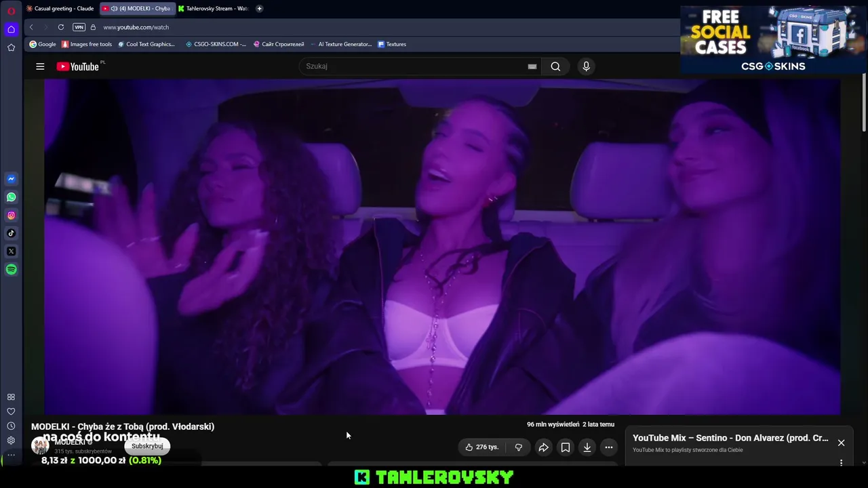Open Spotify in the sidebar
This screenshot has height=488, width=868.
tap(11, 270)
